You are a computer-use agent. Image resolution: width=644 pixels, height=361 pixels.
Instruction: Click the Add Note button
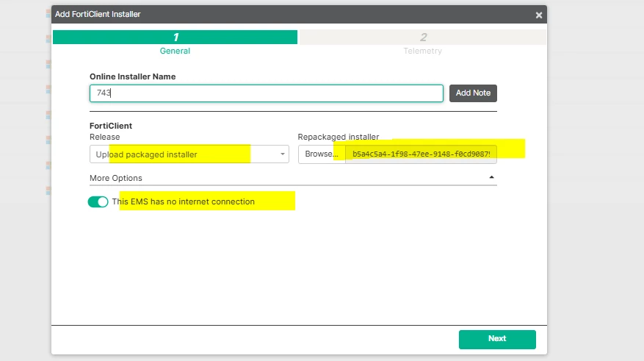coord(473,93)
